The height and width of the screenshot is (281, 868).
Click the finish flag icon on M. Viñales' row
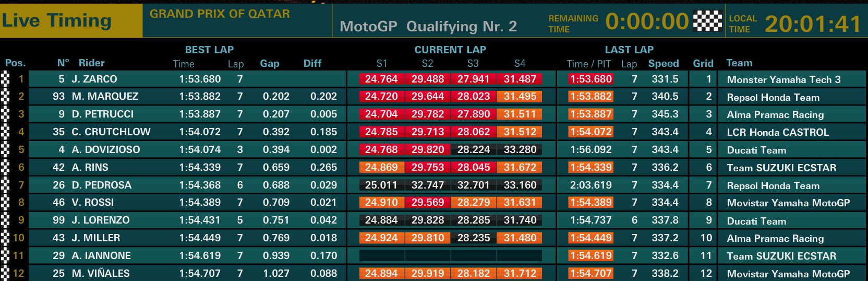5,273
